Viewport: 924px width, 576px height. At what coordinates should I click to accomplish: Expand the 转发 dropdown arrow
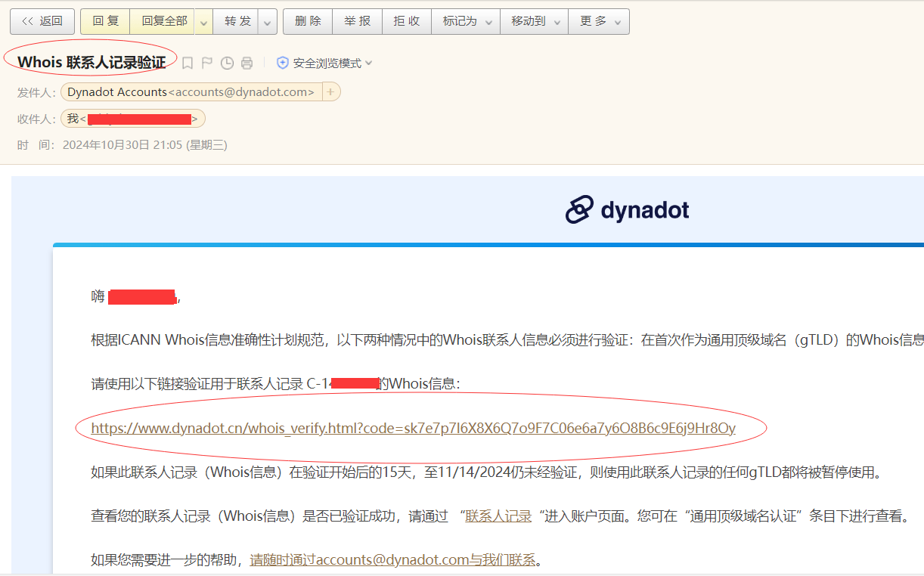point(268,22)
